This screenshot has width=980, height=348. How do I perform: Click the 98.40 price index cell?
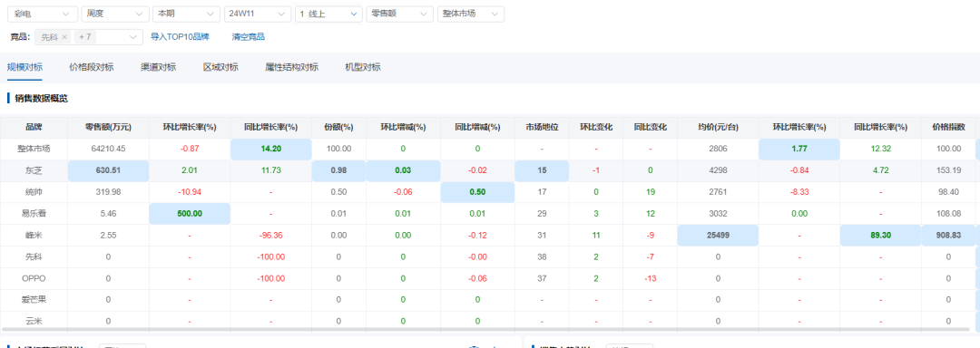coord(948,192)
